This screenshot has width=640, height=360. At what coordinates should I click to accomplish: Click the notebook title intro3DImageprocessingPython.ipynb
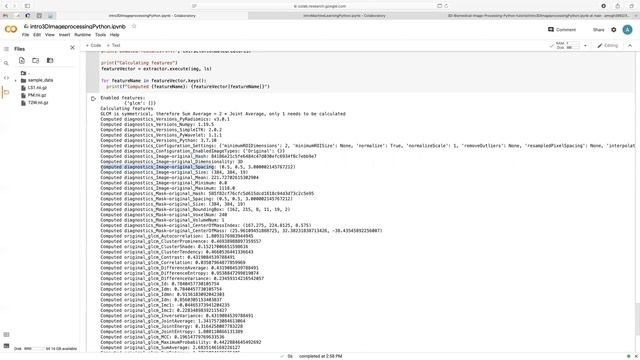point(78,27)
